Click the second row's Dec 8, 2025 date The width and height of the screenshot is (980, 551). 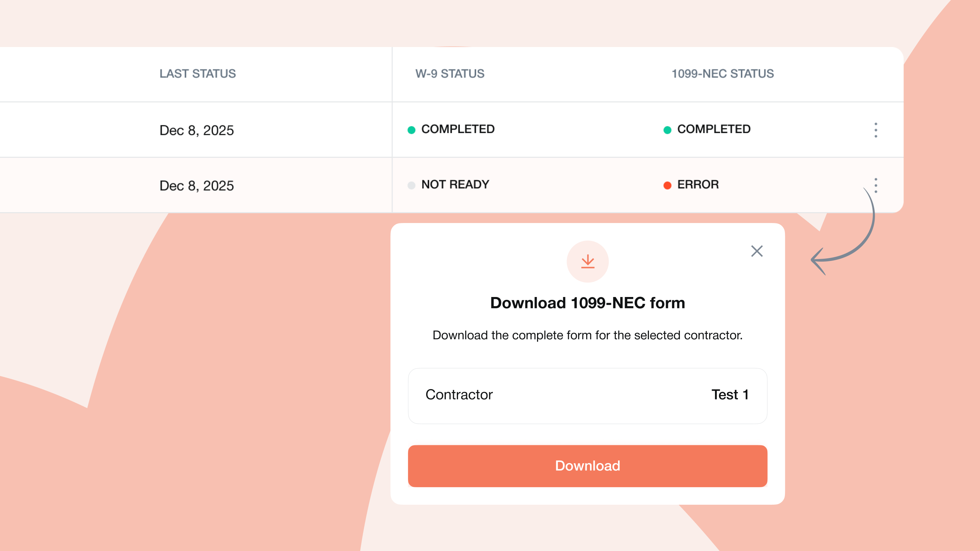tap(196, 186)
